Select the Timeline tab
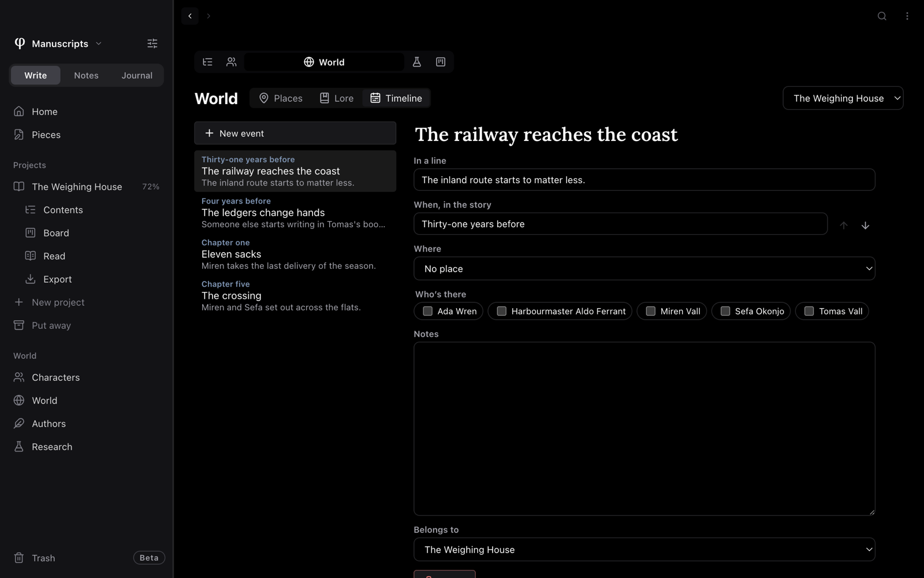 396,98
